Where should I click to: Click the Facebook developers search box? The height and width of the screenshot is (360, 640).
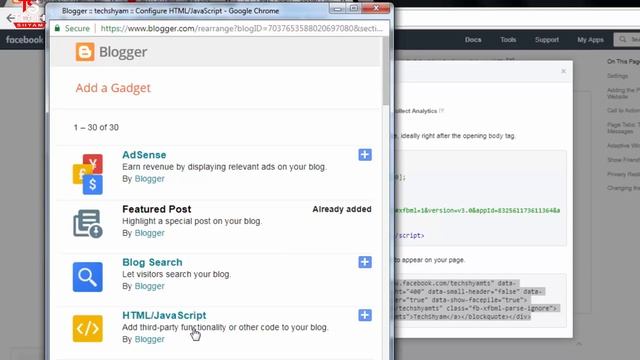pos(627,40)
